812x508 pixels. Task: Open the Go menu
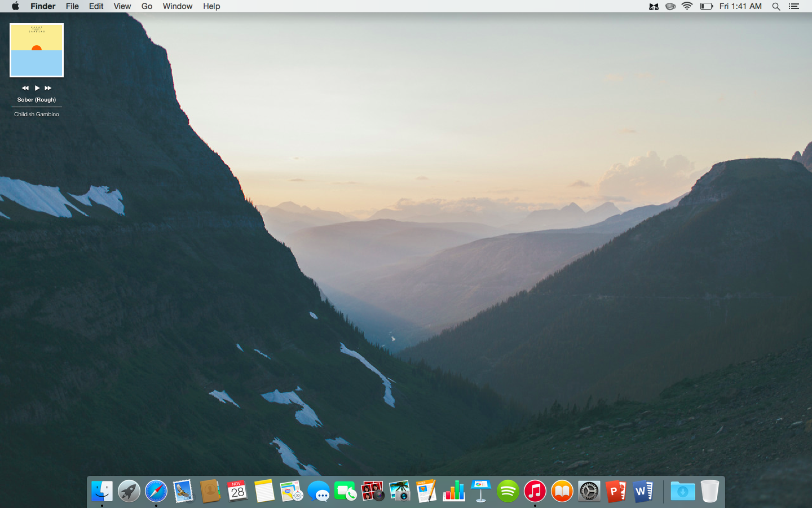(x=147, y=6)
